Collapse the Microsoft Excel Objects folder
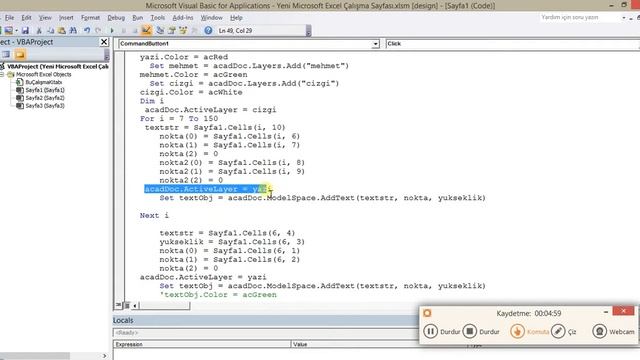Image resolution: width=640 pixels, height=360 pixels. [2, 74]
